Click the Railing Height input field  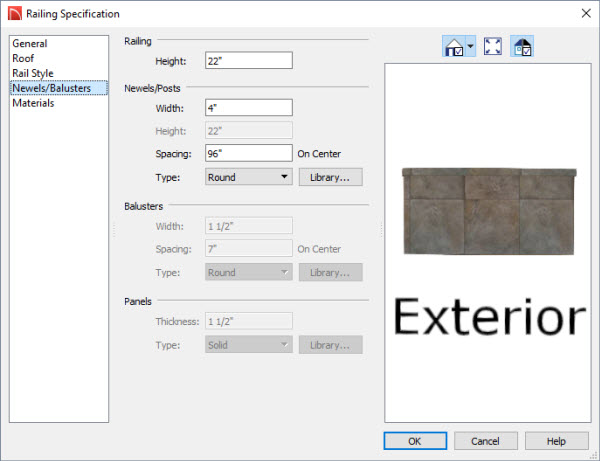pos(249,60)
